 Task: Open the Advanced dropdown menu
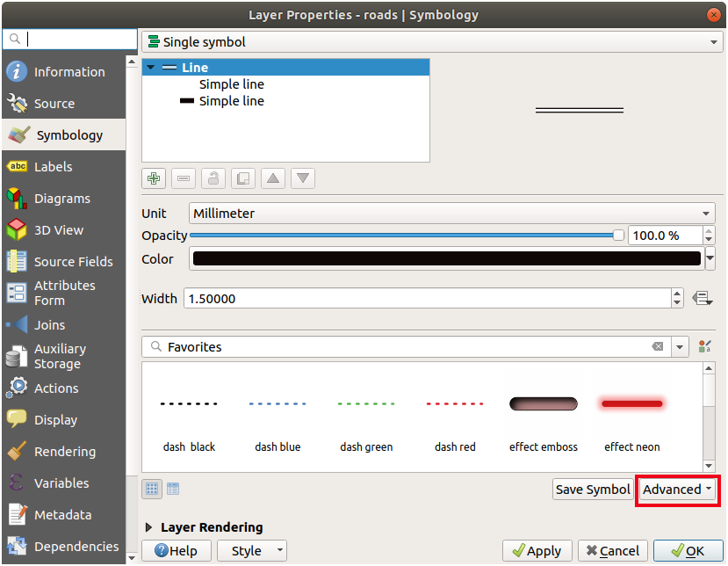click(677, 490)
